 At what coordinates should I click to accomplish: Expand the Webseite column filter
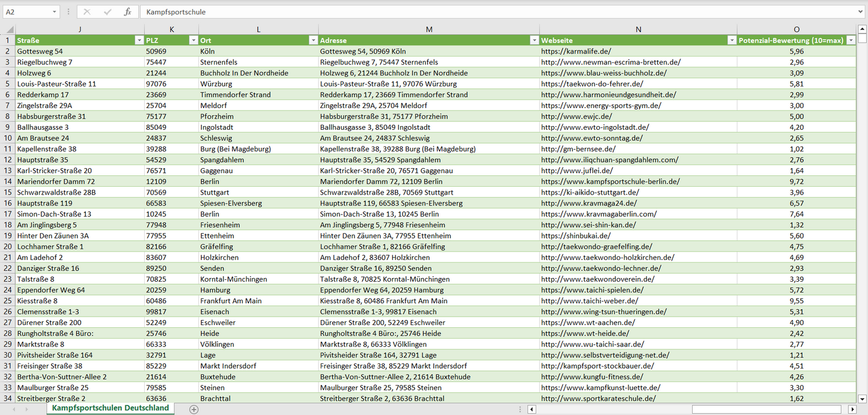[x=731, y=40]
